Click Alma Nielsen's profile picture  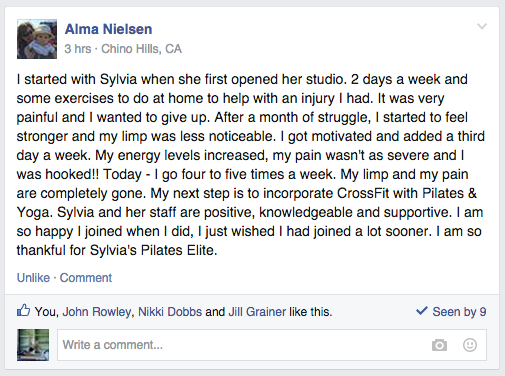click(37, 39)
